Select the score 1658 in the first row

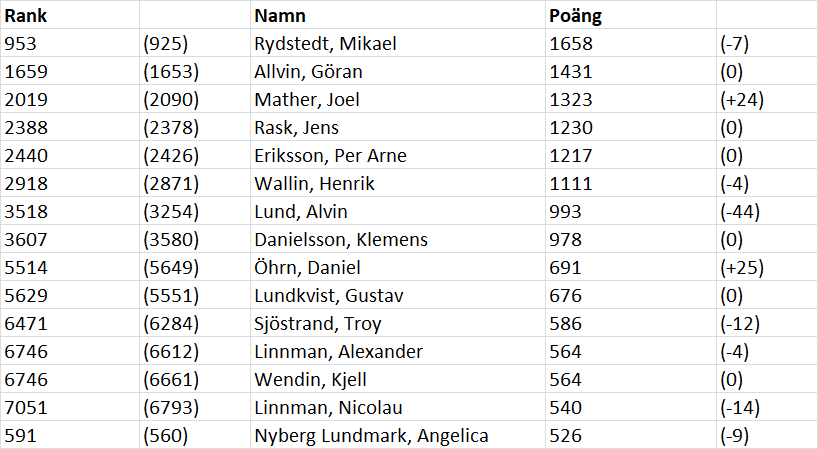(571, 44)
